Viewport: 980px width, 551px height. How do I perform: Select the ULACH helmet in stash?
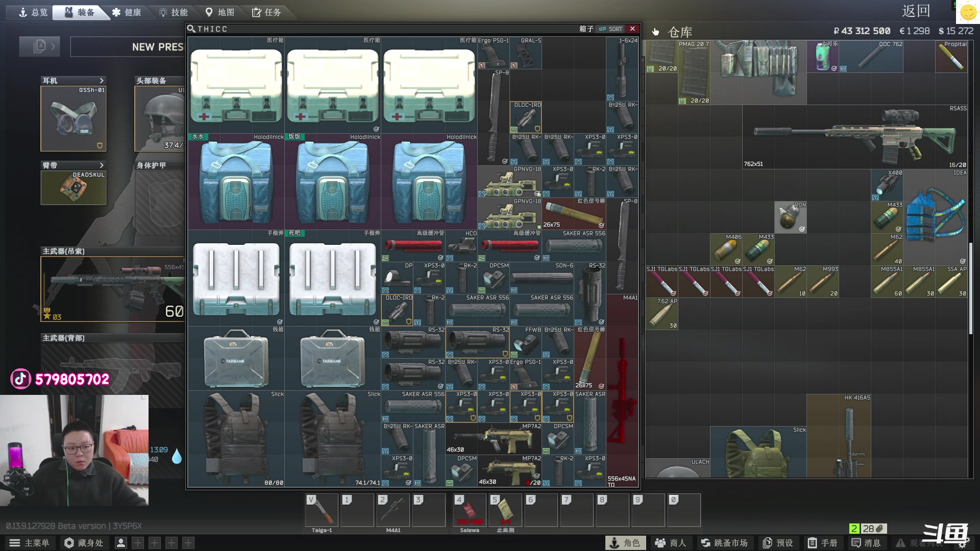point(678,468)
